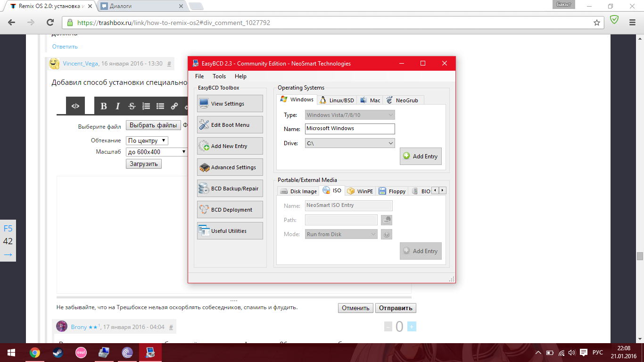Open Brony user profile link
This screenshot has height=362, width=644.
(79, 327)
